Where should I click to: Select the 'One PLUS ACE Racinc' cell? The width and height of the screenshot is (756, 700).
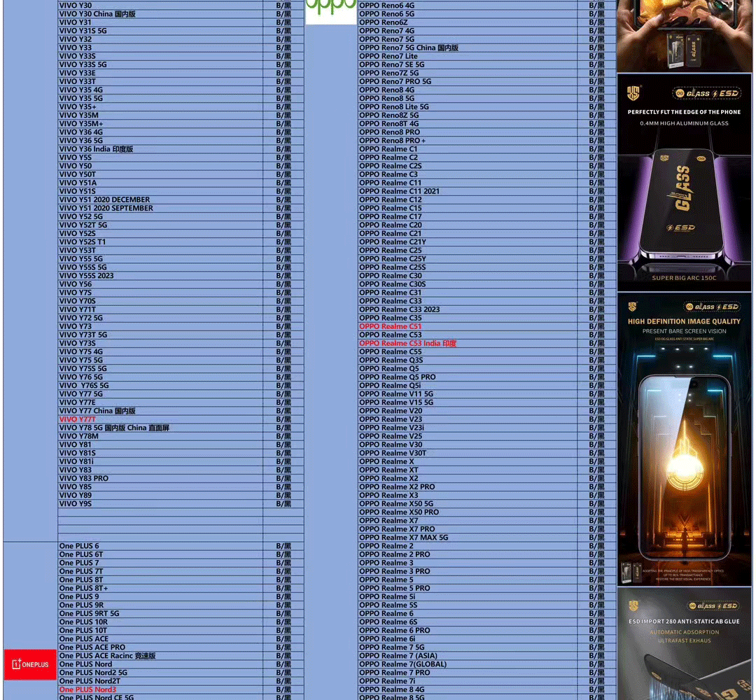(x=160, y=656)
